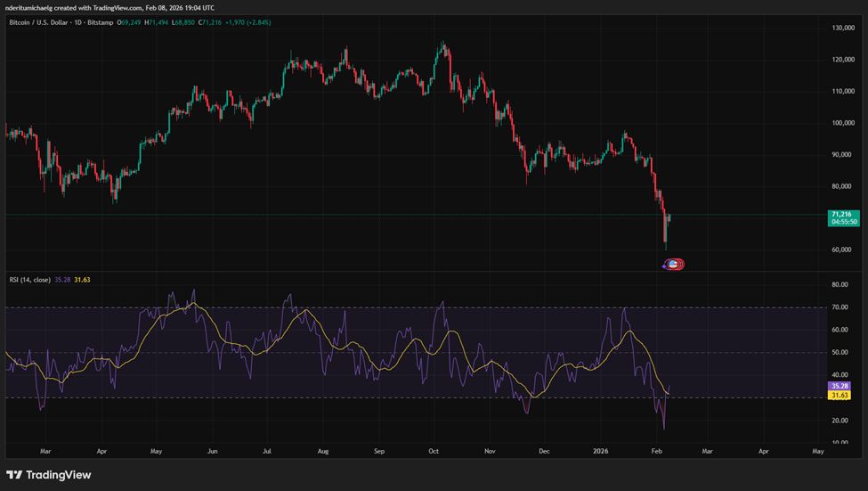Click the Bitcoin / U.S. Dollar symbol title
This screenshot has width=868, height=491.
(37, 21)
